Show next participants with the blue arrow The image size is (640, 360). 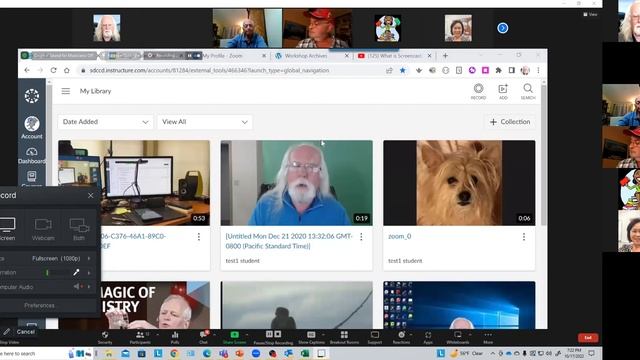click(502, 28)
